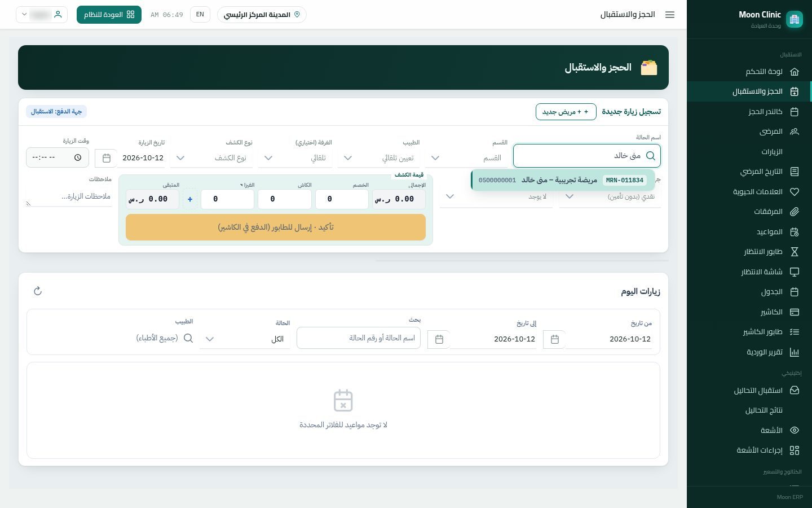Click the العودة للنظام button
812x508 pixels.
click(x=109, y=15)
